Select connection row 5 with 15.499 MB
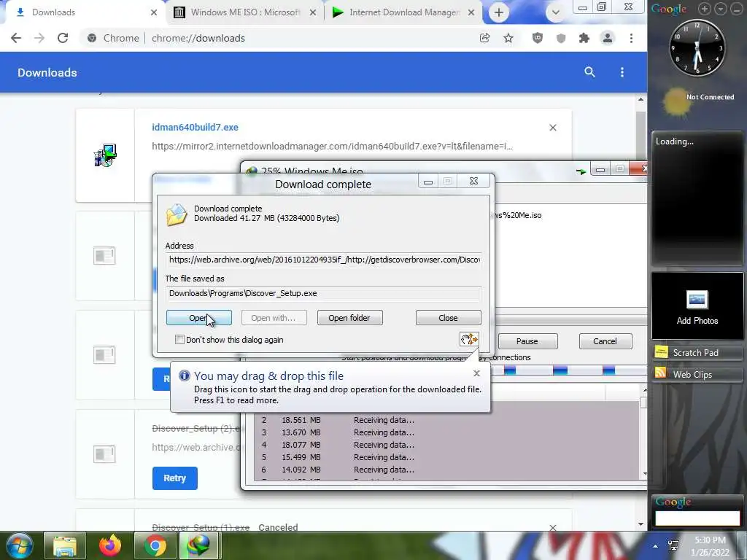This screenshot has width=747, height=560. coord(448,457)
